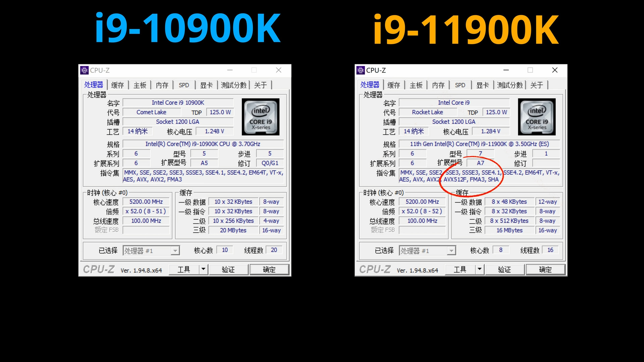This screenshot has height=362, width=644.
Task: Click the 验证 button in the right window
Action: pyautogui.click(x=504, y=269)
